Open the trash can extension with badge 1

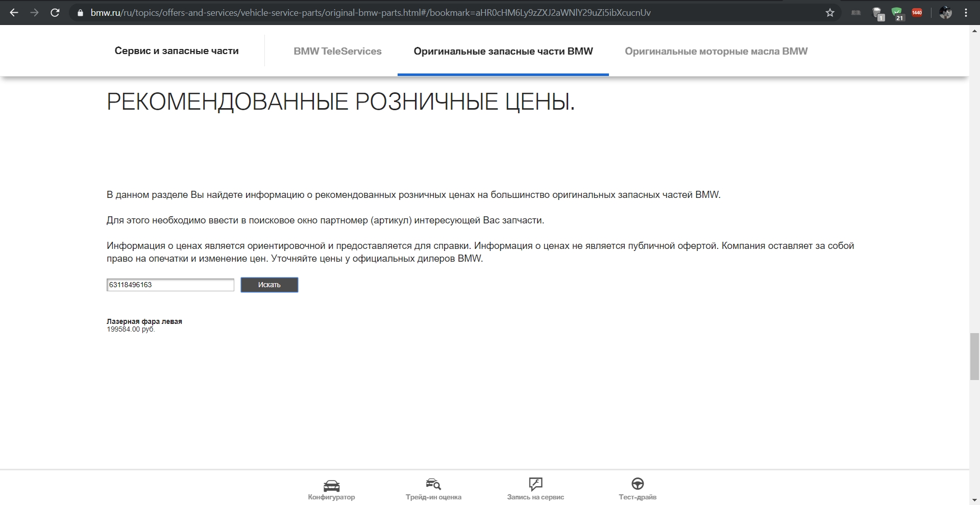click(x=878, y=14)
